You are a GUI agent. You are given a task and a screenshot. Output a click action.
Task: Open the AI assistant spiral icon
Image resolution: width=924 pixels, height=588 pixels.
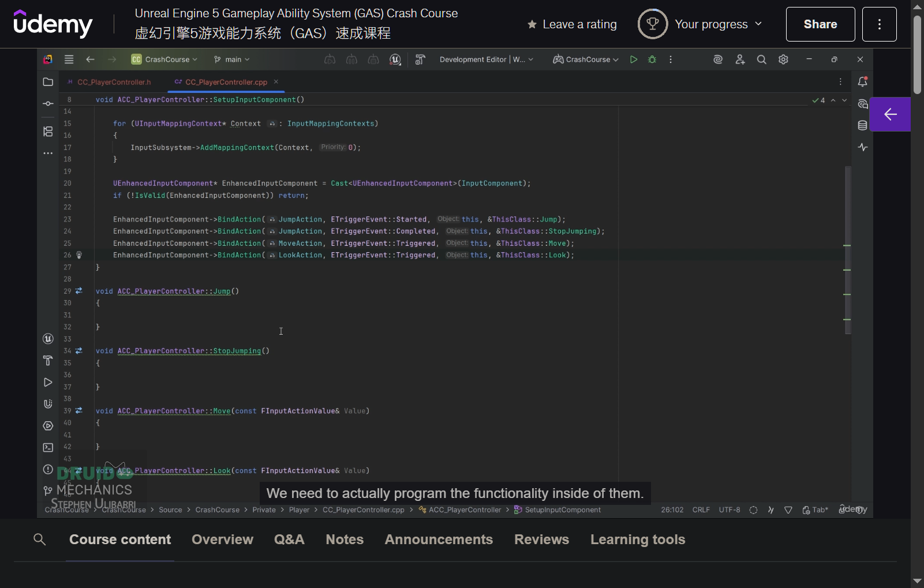point(718,59)
